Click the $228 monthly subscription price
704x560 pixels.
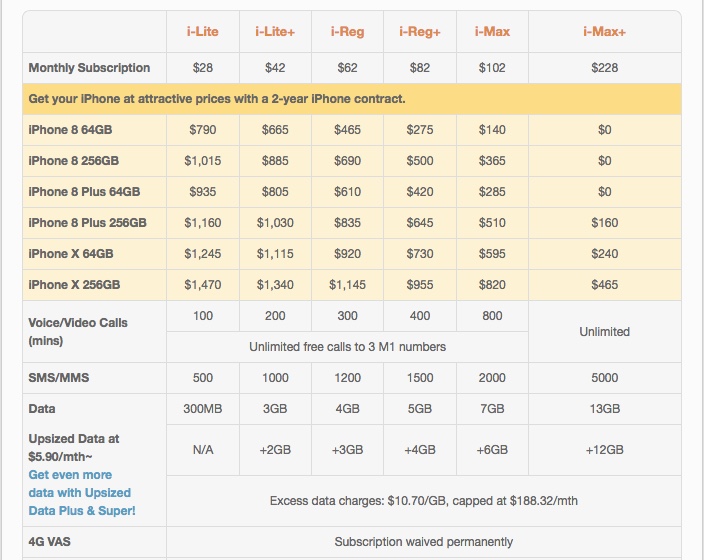pyautogui.click(x=604, y=68)
